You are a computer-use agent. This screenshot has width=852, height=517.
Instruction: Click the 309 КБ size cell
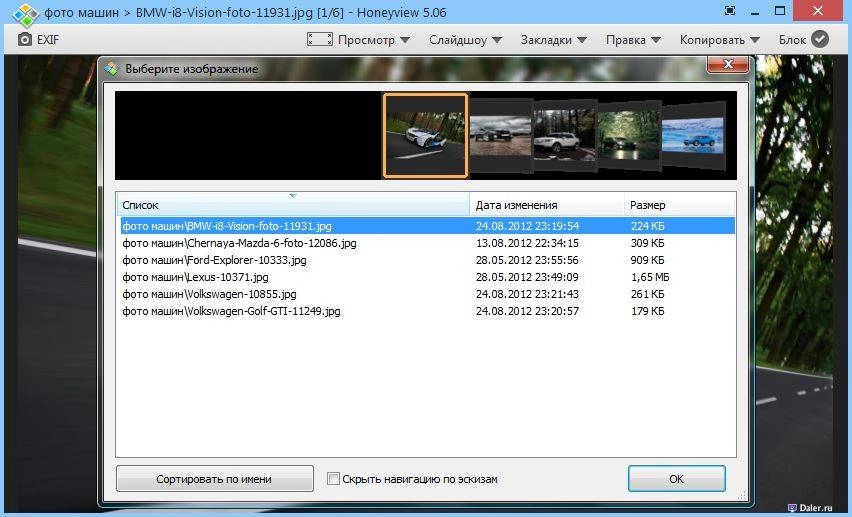coord(647,243)
